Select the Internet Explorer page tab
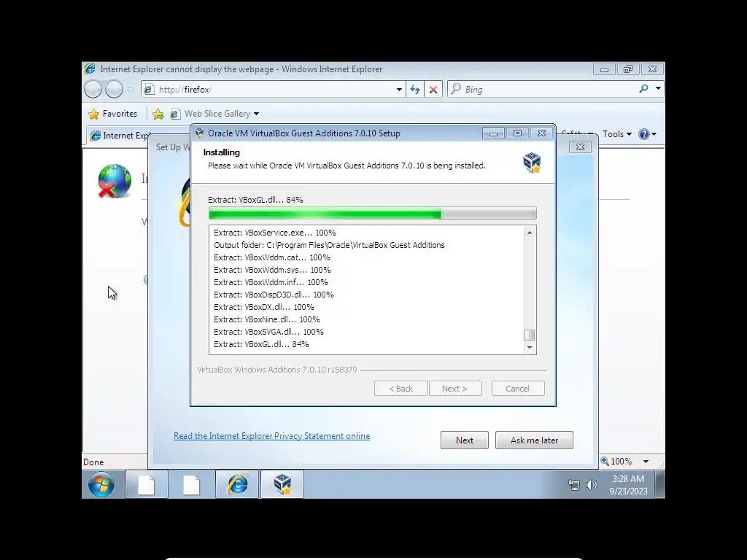This screenshot has height=560, width=747. (x=119, y=136)
